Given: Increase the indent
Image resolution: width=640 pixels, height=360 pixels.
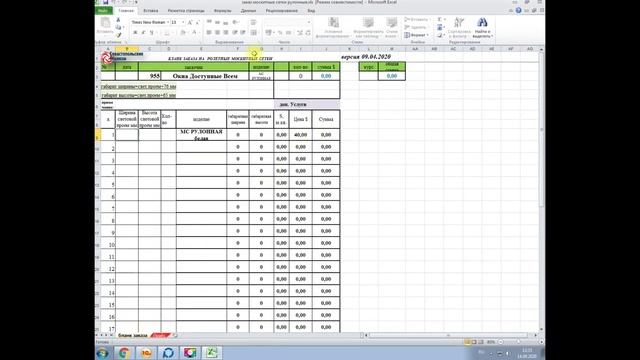Looking at the screenshot, I should point(243,33).
